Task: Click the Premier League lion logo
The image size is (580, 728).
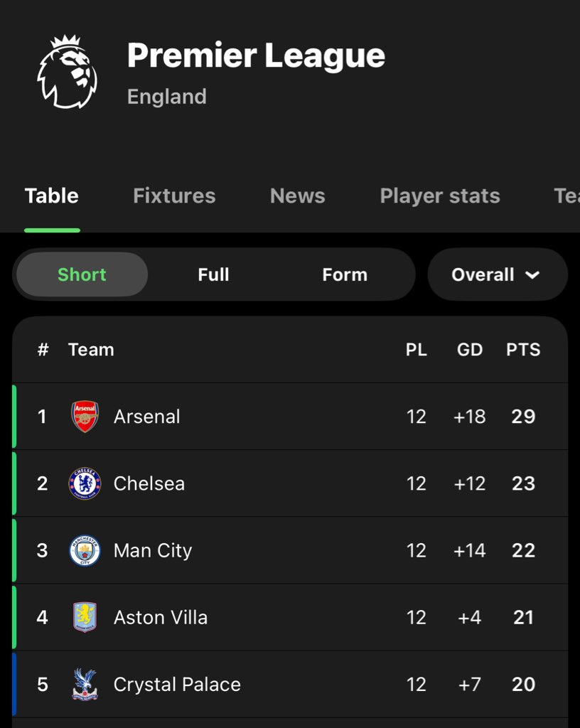Action: (68, 72)
